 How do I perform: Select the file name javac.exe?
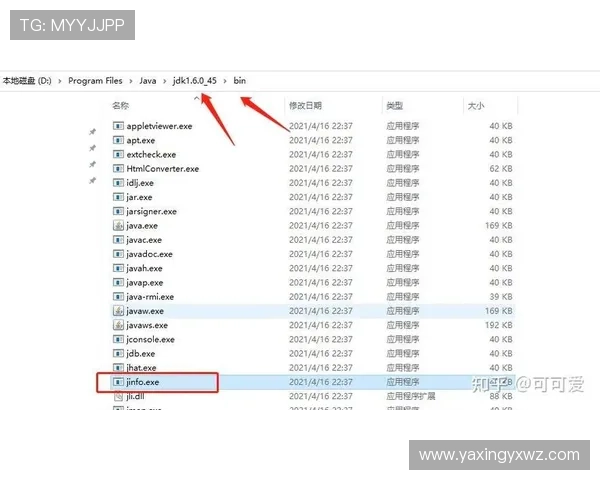point(144,240)
